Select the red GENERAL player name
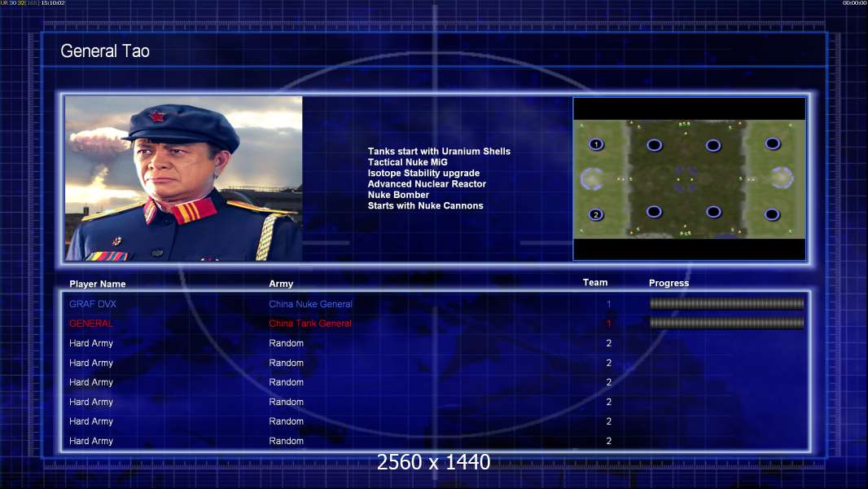868x489 pixels. pos(90,324)
